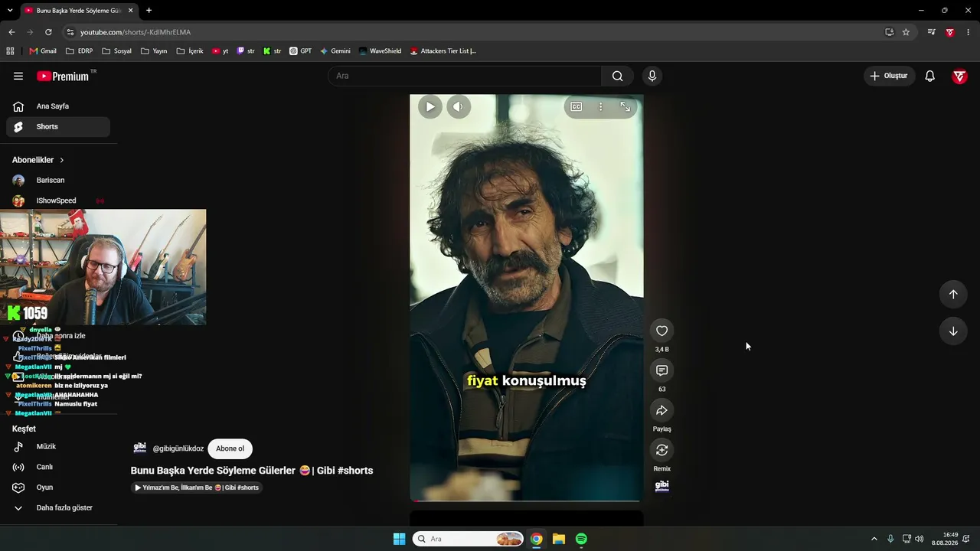The width and height of the screenshot is (980, 551).
Task: Open the @gibigünlükdoz channel link
Action: [x=178, y=448]
